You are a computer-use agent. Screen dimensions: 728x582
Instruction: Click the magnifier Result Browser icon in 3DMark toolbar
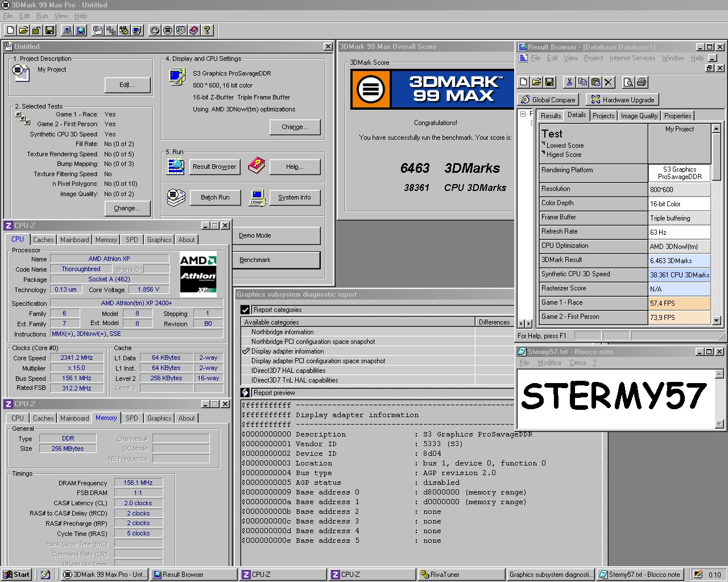(x=80, y=30)
